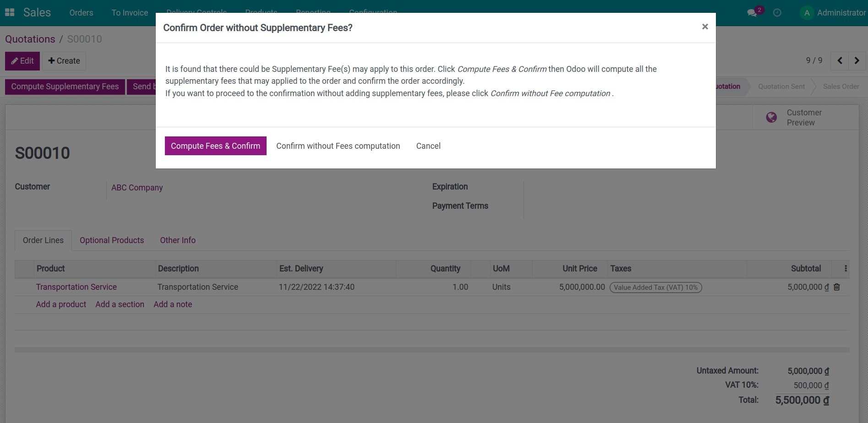Open messaging with 2 unread notifications
868x423 pixels.
coord(752,12)
